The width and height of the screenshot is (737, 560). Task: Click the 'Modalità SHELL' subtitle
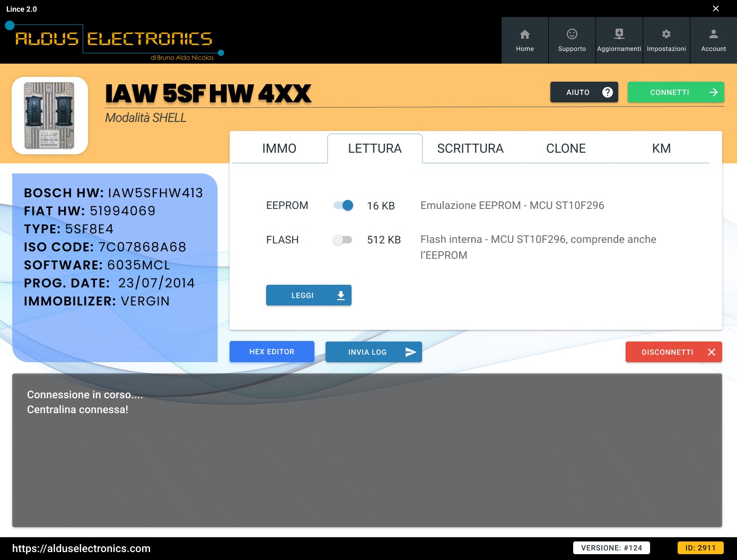tap(146, 118)
